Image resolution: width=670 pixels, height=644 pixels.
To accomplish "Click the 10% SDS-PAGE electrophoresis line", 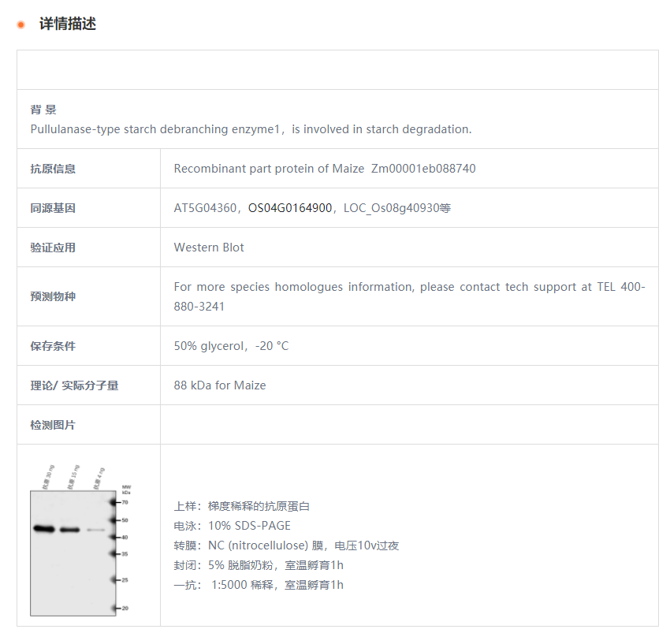I will coord(233,526).
